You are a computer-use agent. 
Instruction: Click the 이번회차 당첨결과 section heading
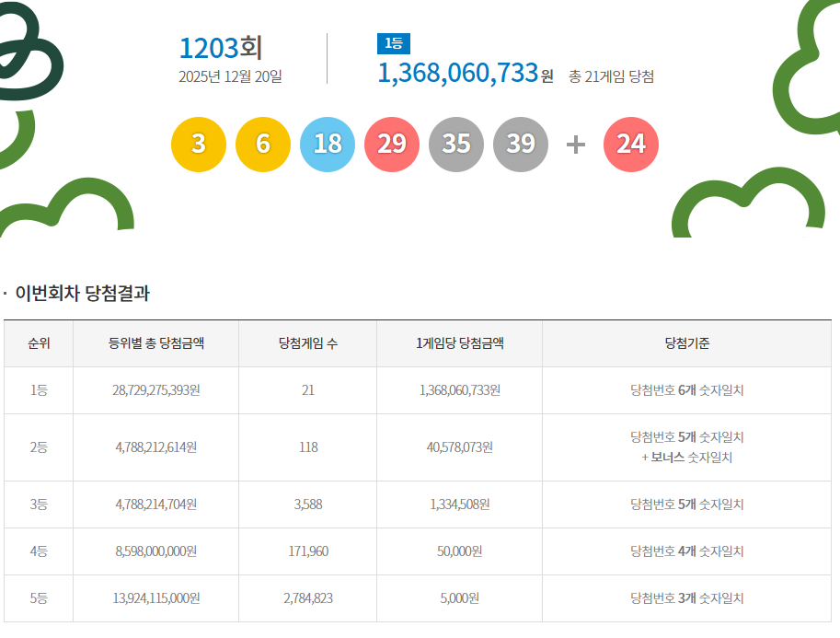pyautogui.click(x=82, y=294)
